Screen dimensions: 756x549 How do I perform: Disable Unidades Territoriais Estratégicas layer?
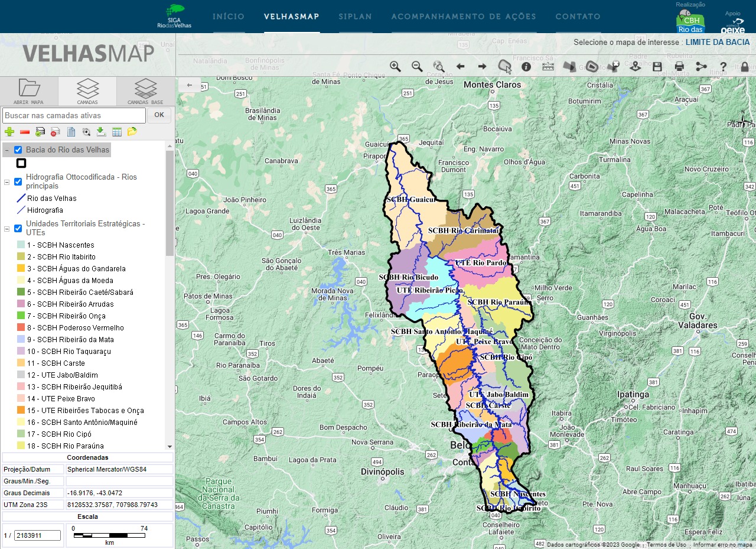(x=18, y=228)
